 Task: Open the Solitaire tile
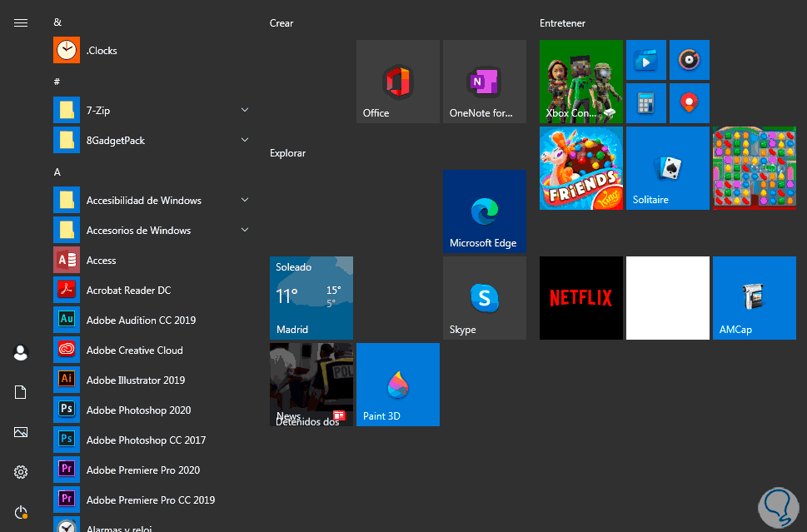coord(668,168)
